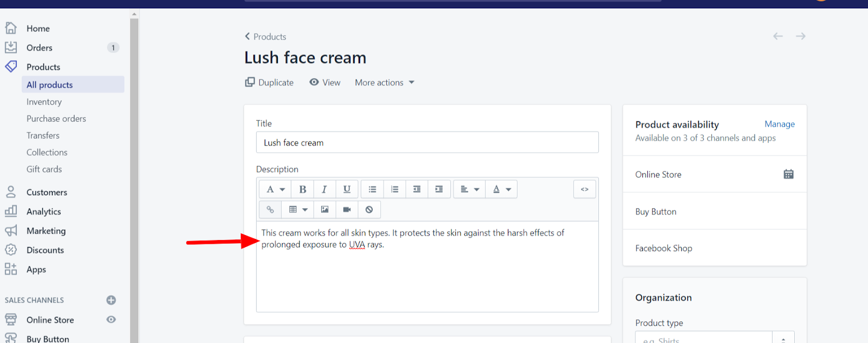Viewport: 868px width, 343px height.
Task: Insert a numbered list
Action: 394,189
